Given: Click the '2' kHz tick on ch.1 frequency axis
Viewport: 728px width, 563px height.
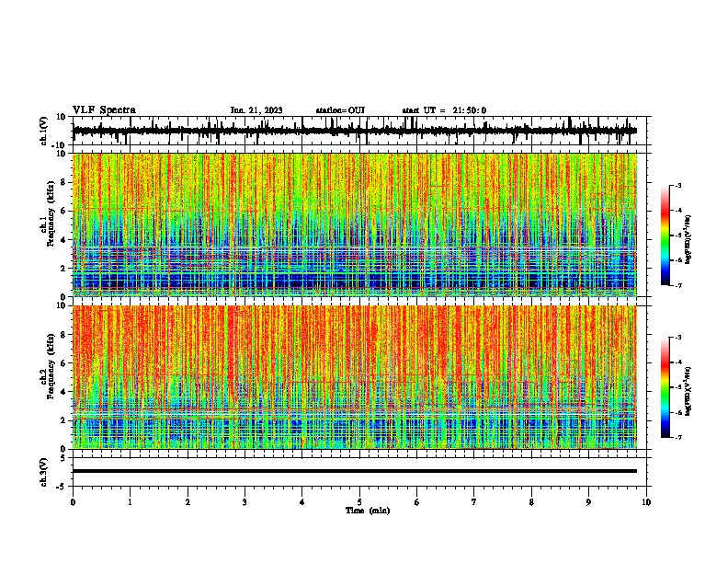Looking at the screenshot, I should click(63, 268).
